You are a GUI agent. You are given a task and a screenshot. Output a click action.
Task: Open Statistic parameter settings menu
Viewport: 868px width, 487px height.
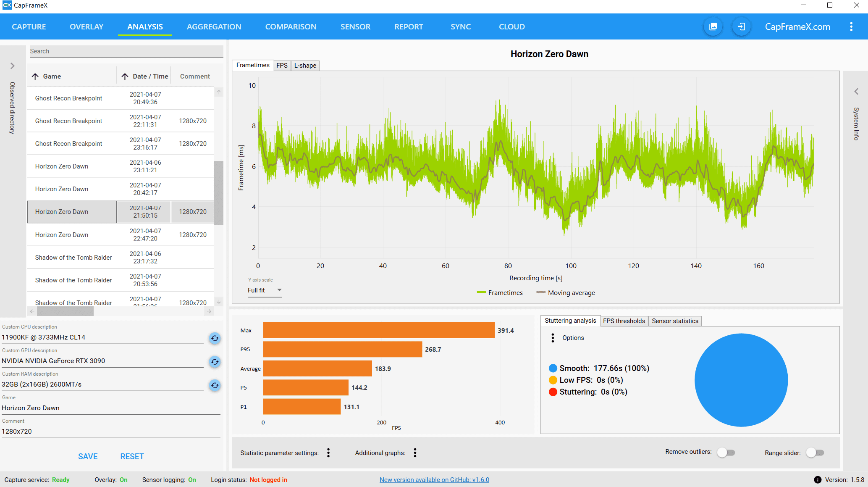pyautogui.click(x=328, y=453)
